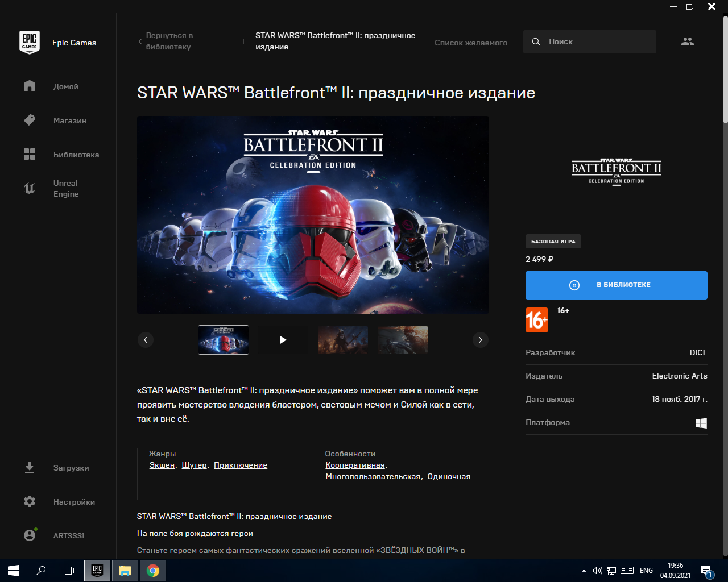Select the third screenshot thumbnail
This screenshot has width=728, height=582.
(x=343, y=340)
